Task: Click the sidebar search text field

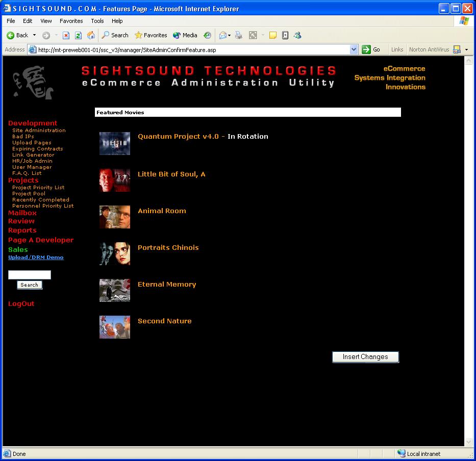Action: 30,275
